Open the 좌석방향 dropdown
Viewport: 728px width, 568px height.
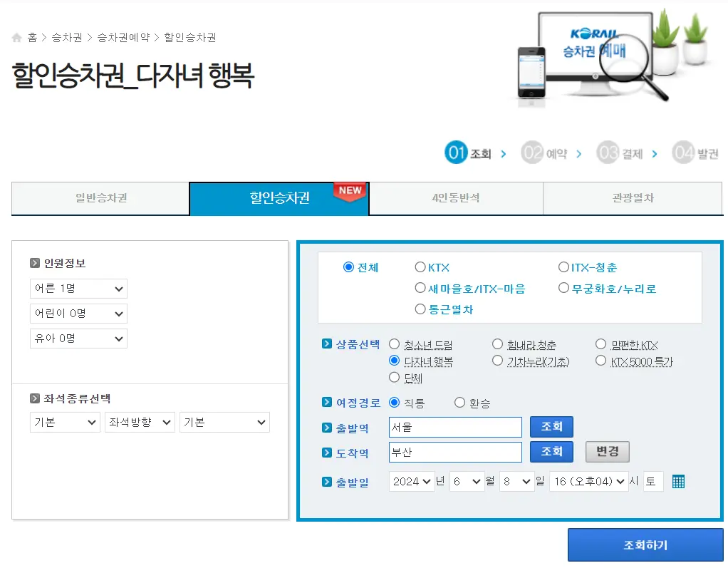click(140, 422)
